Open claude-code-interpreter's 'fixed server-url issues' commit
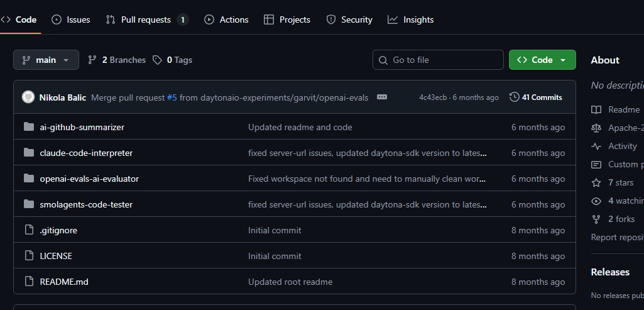The image size is (644, 310). tap(367, 153)
